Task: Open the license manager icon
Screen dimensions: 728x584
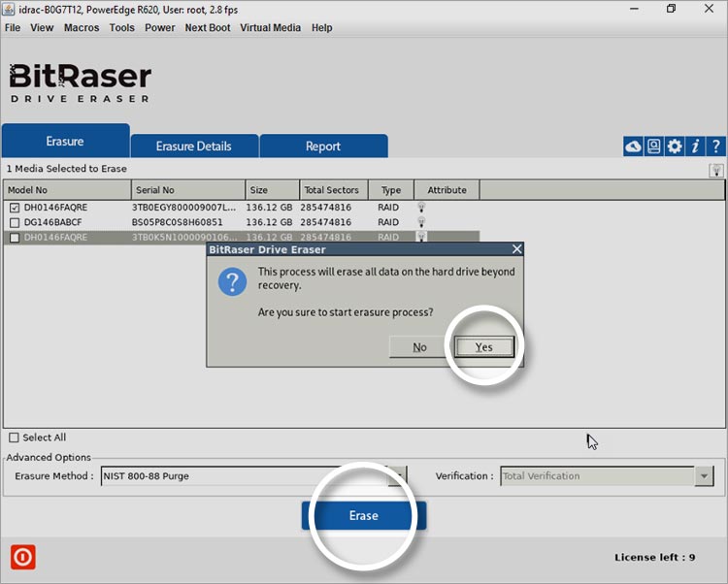Action: click(653, 146)
